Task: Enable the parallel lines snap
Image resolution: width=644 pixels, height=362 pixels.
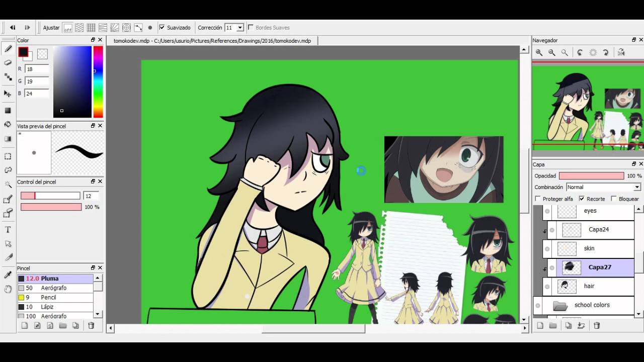Action: 79,28
